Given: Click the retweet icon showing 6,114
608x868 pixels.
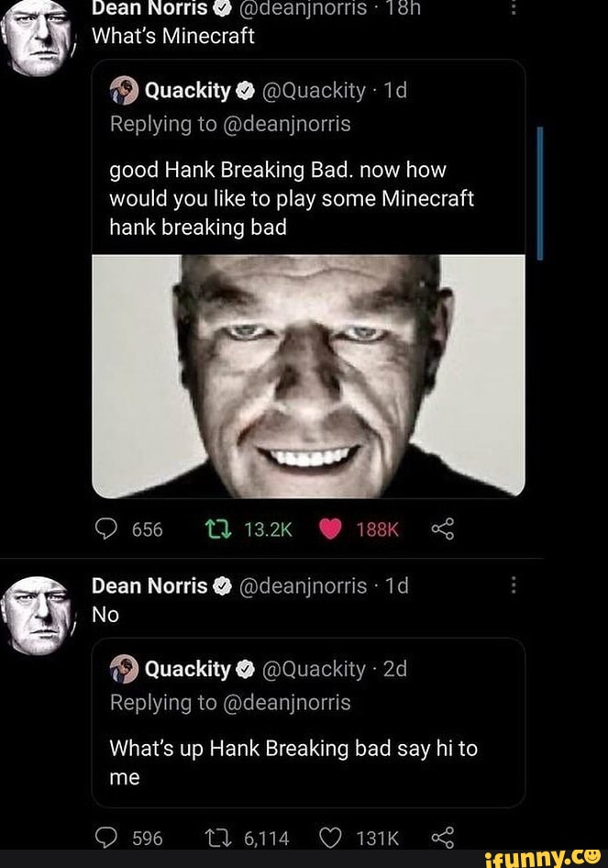Looking at the screenshot, I should tap(217, 837).
